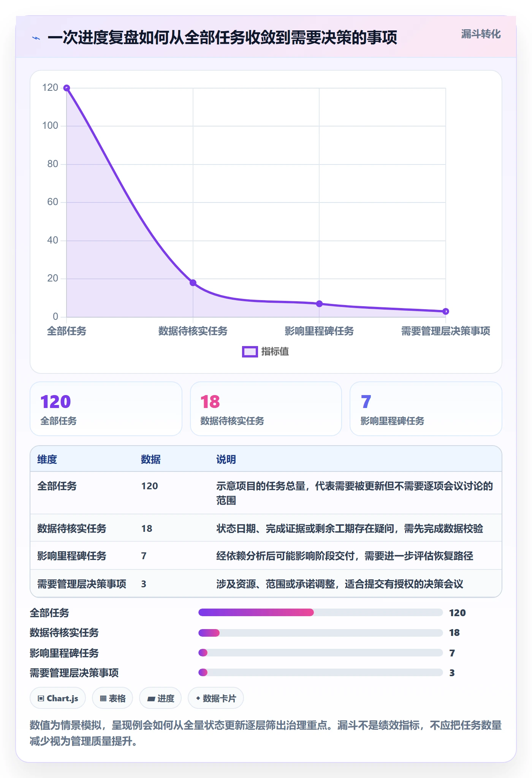Toggle the 指标值 legend color box
532x778 pixels.
[250, 352]
